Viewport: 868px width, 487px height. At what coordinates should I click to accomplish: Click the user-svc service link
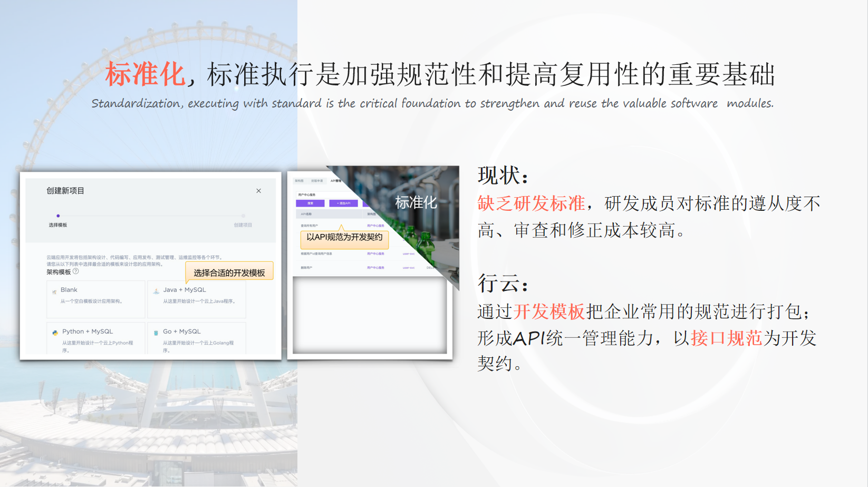[408, 254]
